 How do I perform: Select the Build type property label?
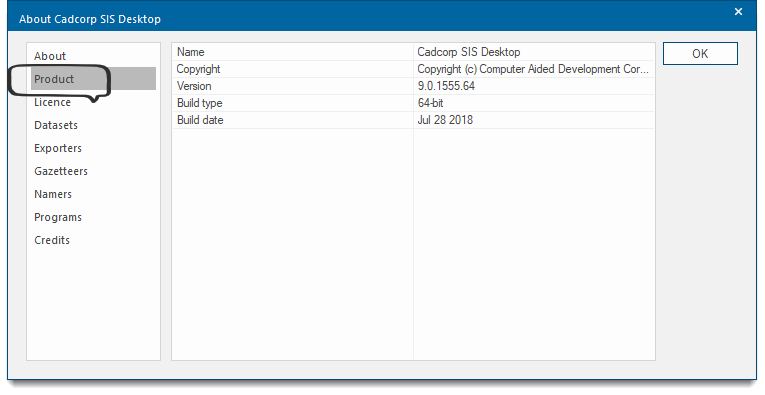tap(199, 103)
